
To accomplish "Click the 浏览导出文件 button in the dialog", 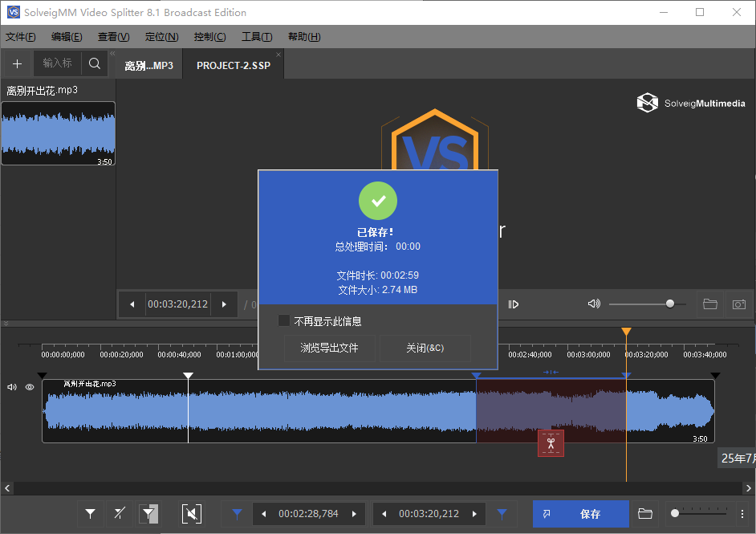I will (x=329, y=348).
